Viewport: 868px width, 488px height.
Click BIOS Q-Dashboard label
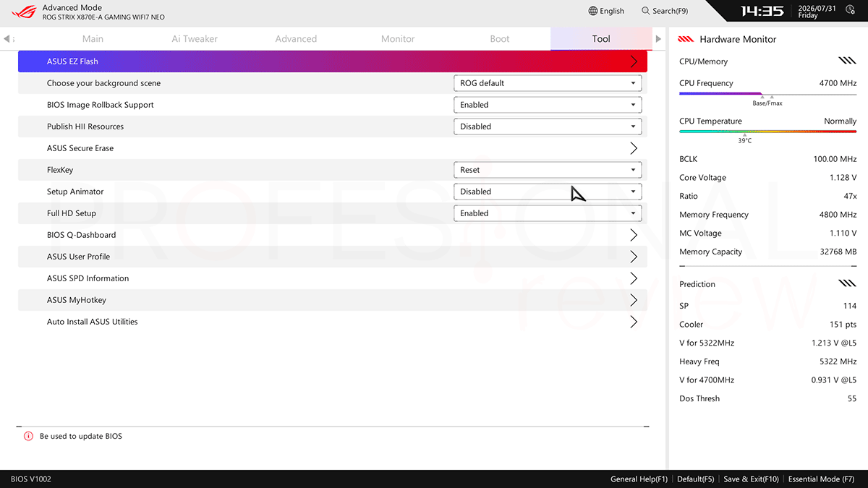[x=82, y=235]
